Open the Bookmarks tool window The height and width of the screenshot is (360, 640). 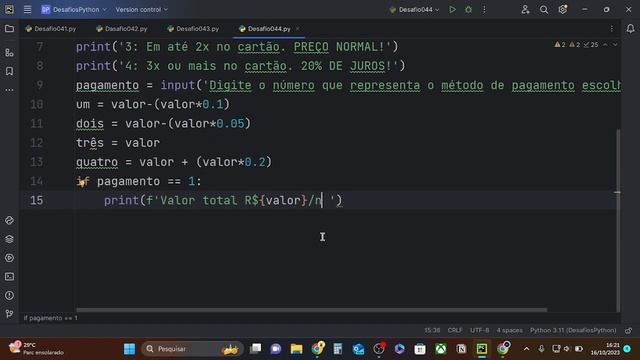[x=9, y=71]
